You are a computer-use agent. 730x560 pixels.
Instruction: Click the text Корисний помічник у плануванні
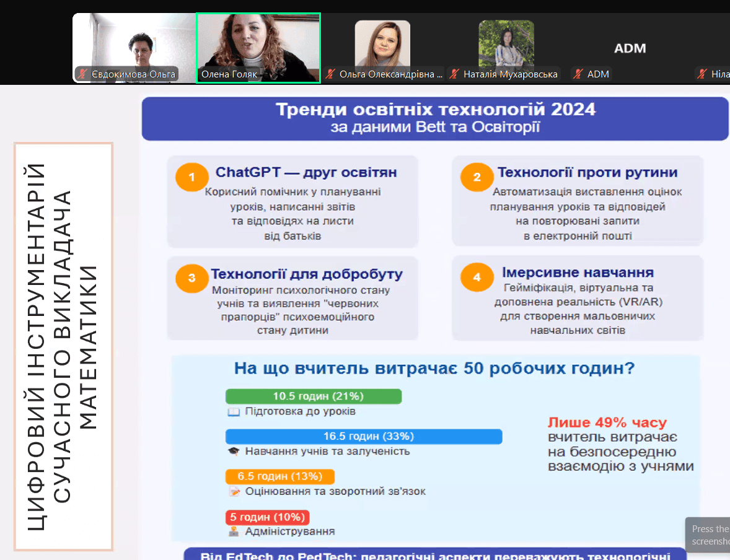293,192
